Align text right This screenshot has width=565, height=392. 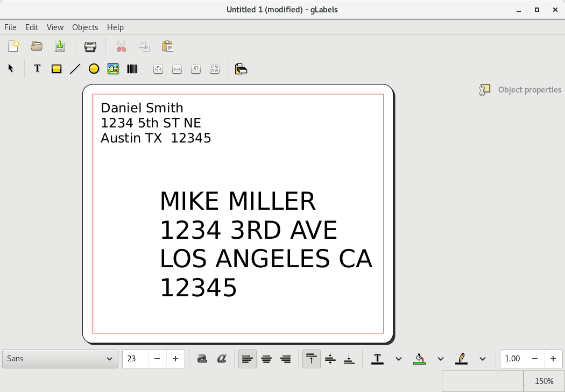(285, 359)
